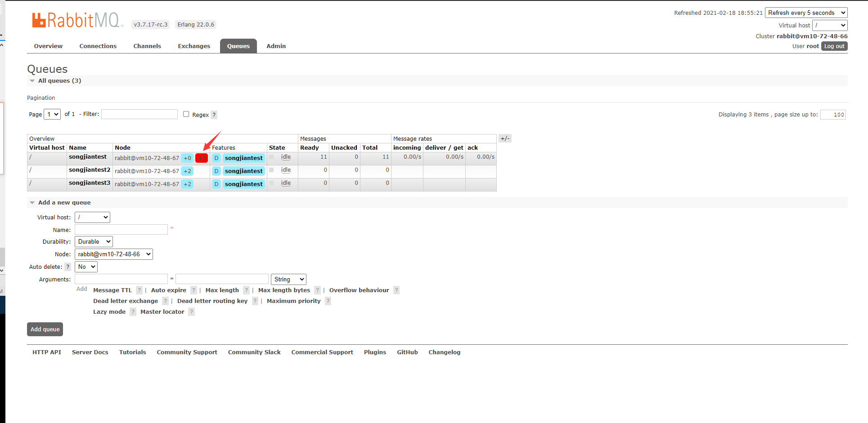Switch to the Exchanges tab
This screenshot has width=868, height=423.
[194, 46]
